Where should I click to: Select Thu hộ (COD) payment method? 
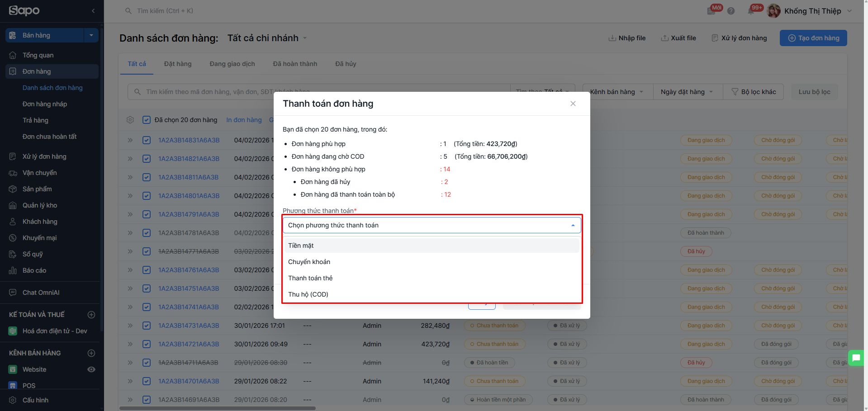[x=432, y=294]
